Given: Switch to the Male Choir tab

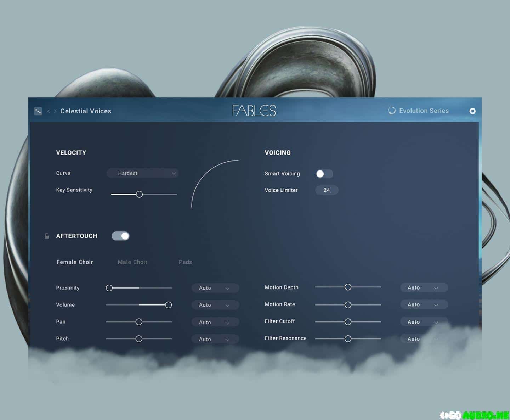Looking at the screenshot, I should coord(132,262).
